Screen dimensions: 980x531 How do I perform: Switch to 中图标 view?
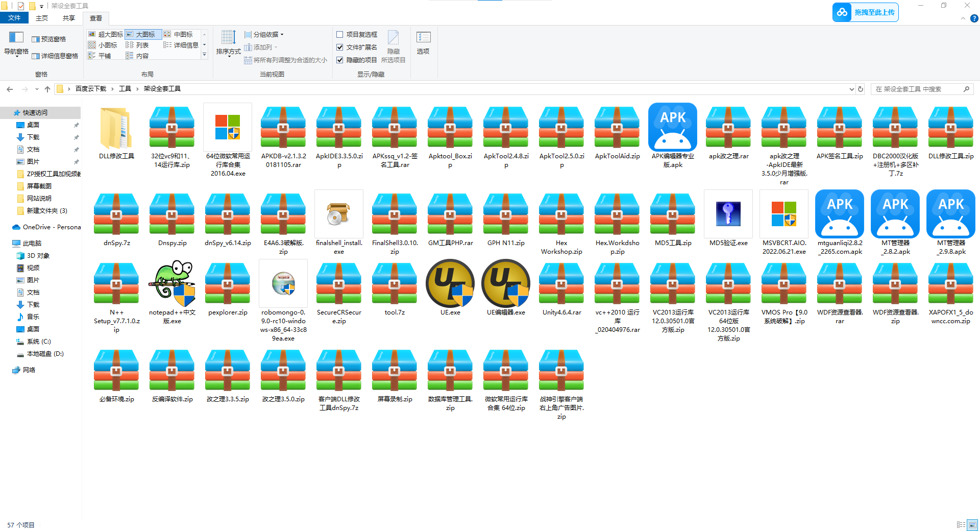178,34
